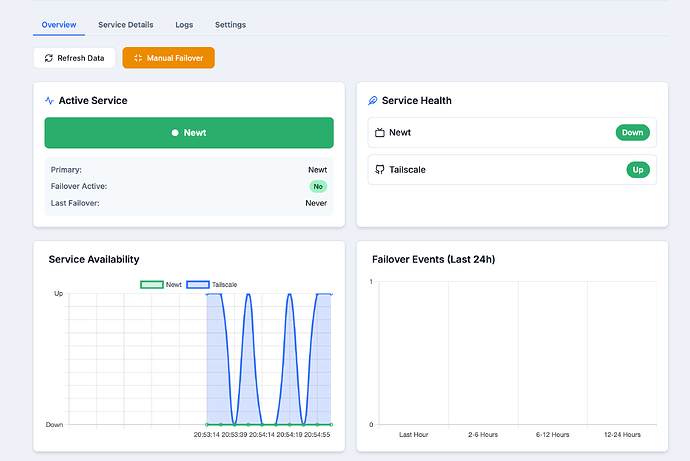690x461 pixels.
Task: Click the 'Active Service' heading
Action: pos(93,101)
